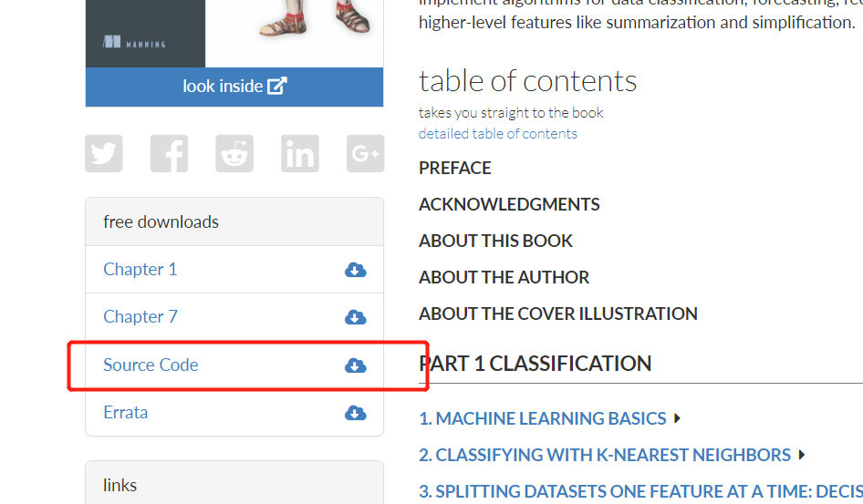This screenshot has width=863, height=504.
Task: Click ABOUT THE COVER ILLUSTRATION entry
Action: click(558, 314)
